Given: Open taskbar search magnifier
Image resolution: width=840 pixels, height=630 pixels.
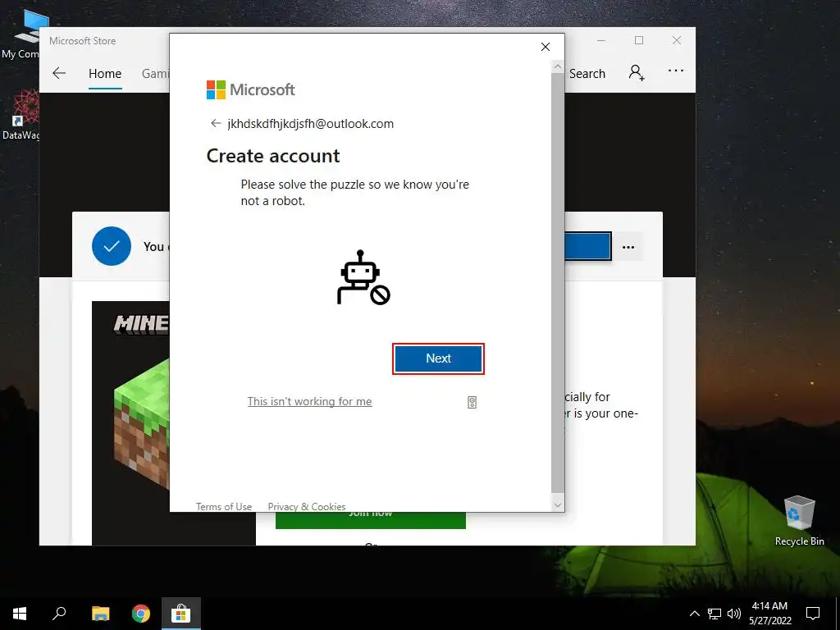Looking at the screenshot, I should (x=59, y=614).
